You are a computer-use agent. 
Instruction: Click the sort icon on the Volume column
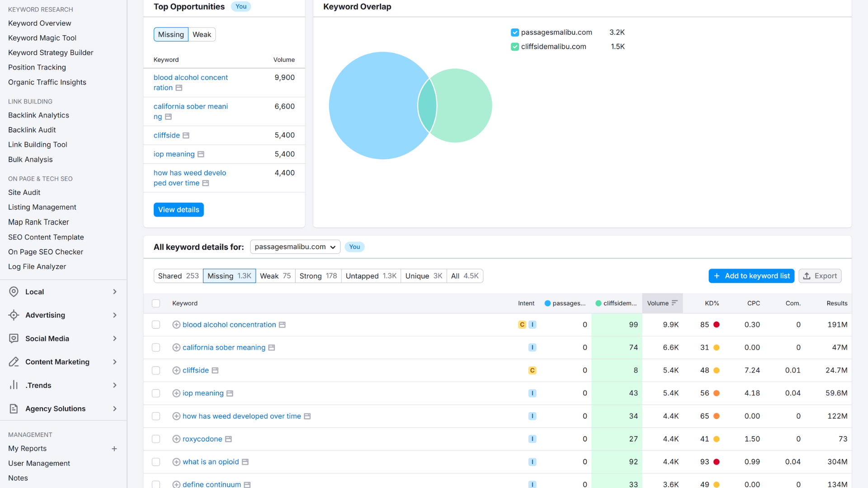[675, 303]
